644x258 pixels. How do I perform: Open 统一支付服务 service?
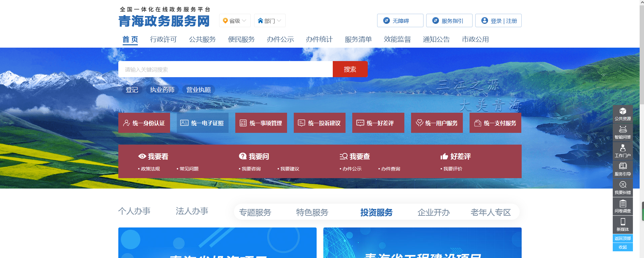(x=495, y=123)
